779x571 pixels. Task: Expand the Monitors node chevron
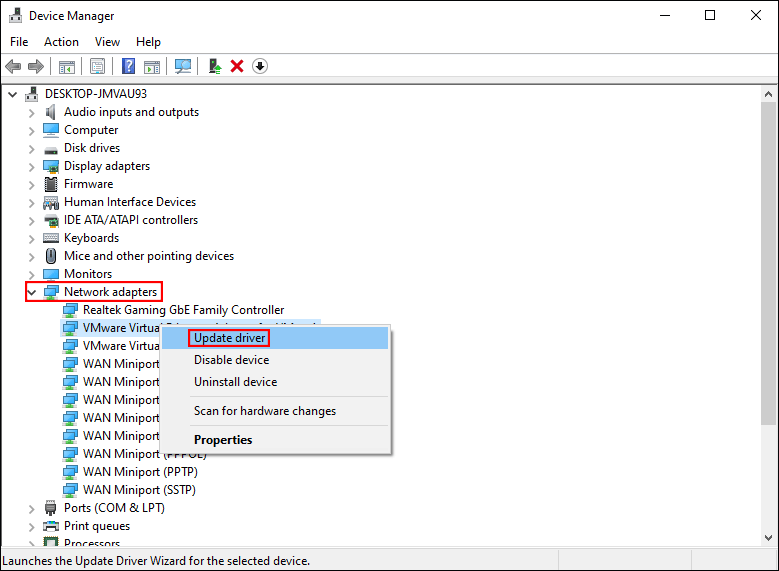click(32, 274)
